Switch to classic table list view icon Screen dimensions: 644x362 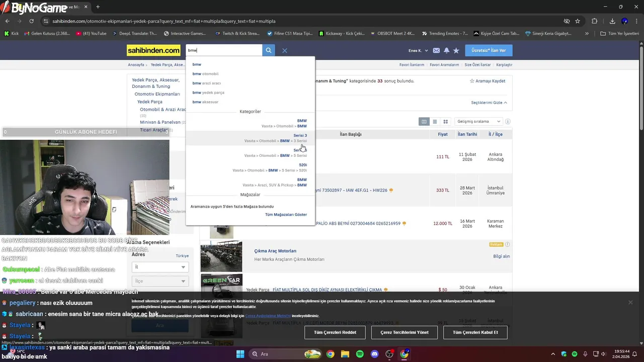[x=424, y=121]
